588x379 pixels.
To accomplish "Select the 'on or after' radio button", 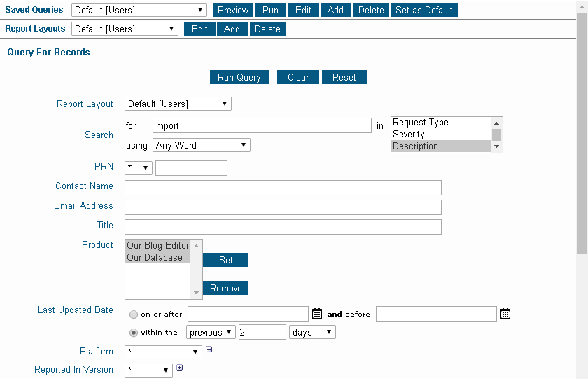I will point(134,315).
